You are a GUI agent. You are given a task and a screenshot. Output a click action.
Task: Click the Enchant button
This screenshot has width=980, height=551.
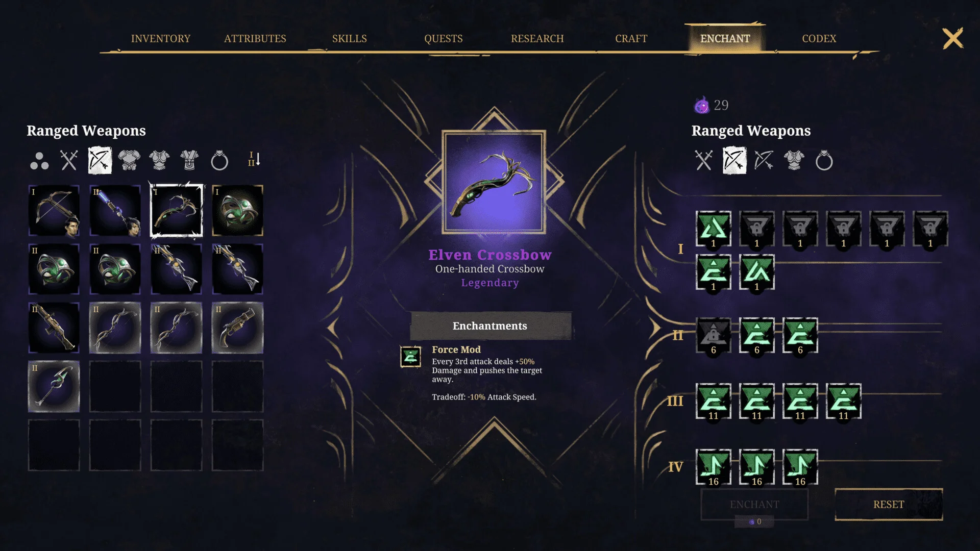click(754, 505)
